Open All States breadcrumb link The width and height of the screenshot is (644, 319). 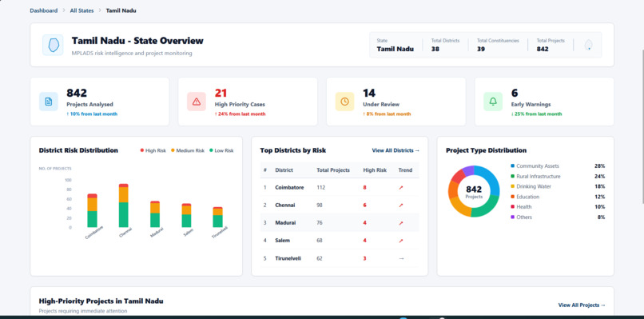click(81, 10)
